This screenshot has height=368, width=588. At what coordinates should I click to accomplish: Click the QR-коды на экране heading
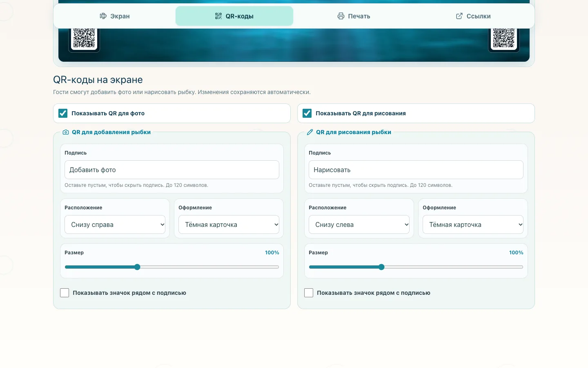click(x=98, y=80)
